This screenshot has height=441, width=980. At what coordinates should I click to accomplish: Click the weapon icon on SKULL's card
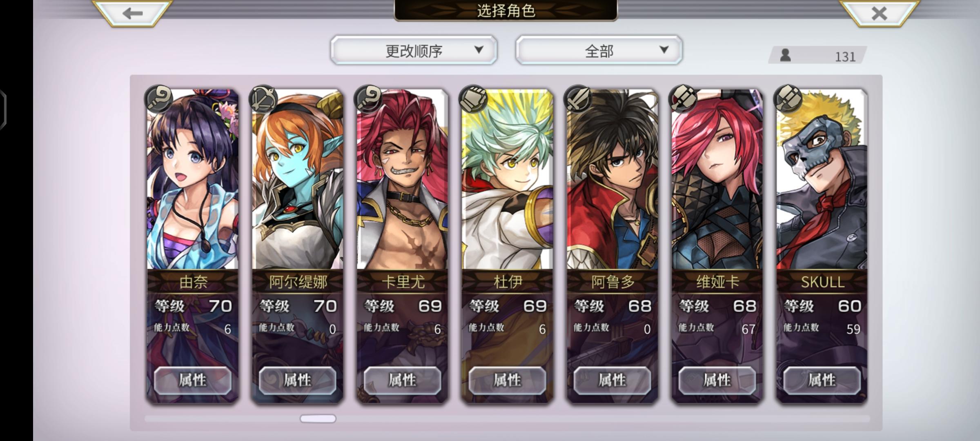point(788,99)
